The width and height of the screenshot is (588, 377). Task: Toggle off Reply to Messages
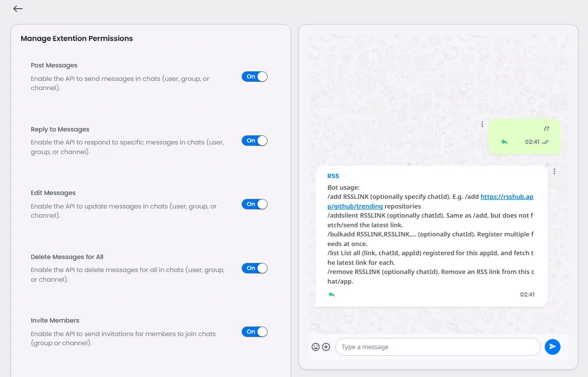coord(255,141)
